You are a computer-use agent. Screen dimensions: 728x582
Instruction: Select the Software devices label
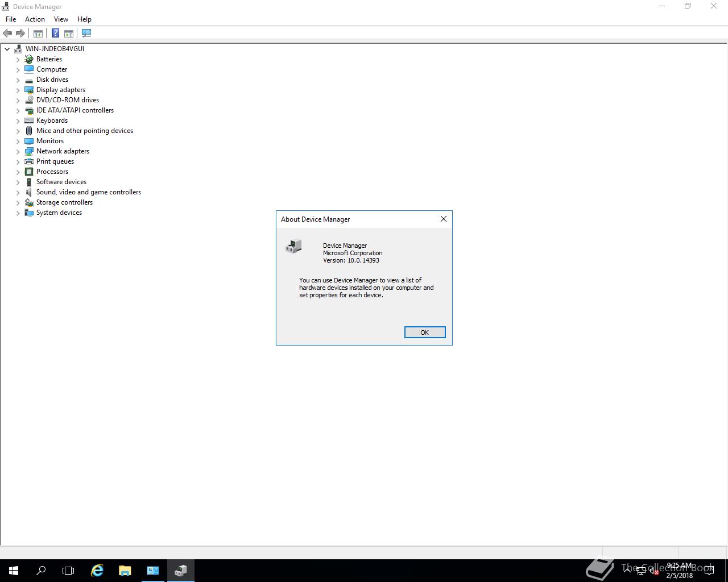[61, 182]
